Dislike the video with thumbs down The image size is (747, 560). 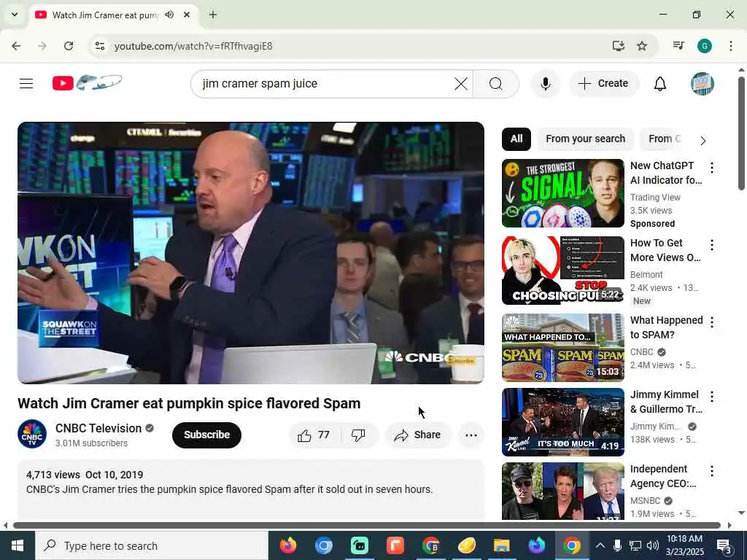[x=358, y=435]
